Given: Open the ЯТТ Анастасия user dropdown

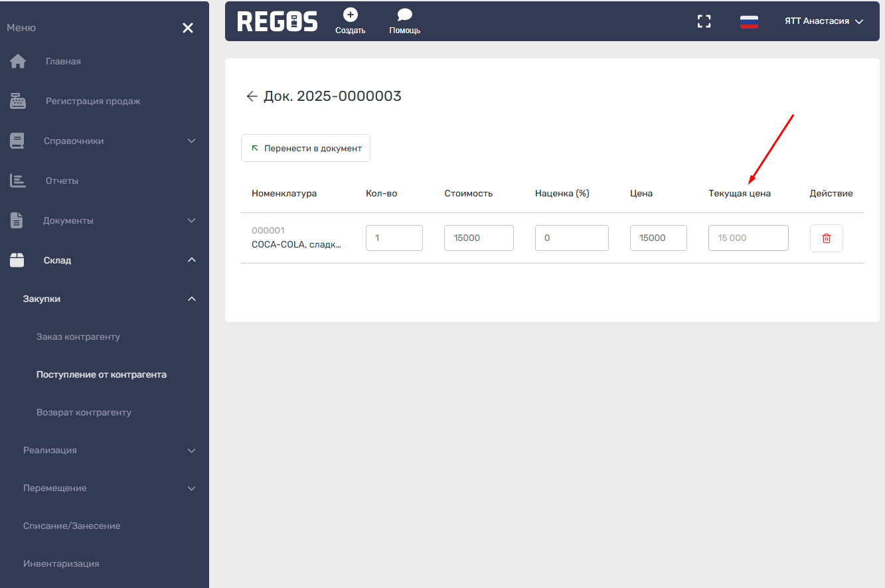Looking at the screenshot, I should (x=823, y=21).
